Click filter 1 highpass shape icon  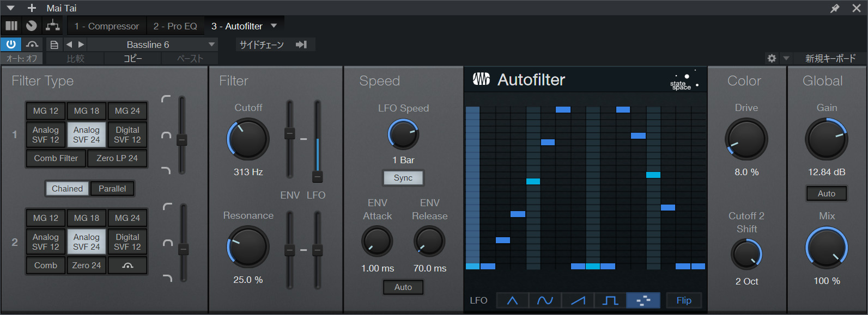point(166,98)
